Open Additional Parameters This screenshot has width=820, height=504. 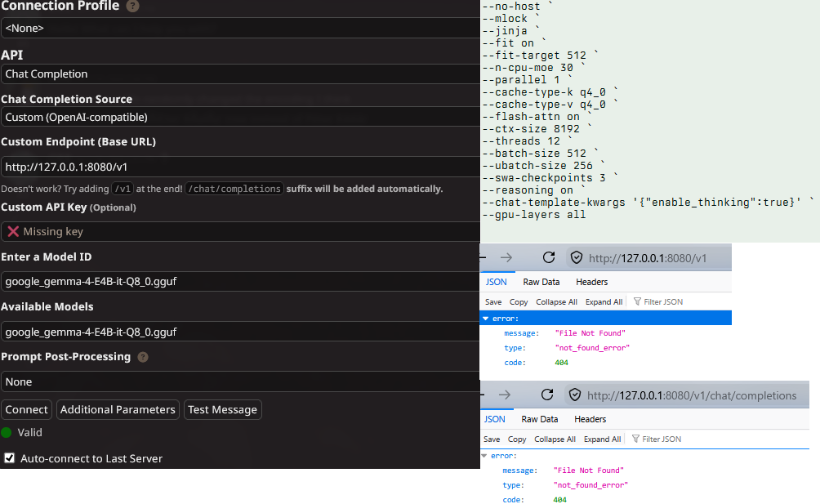click(x=118, y=410)
